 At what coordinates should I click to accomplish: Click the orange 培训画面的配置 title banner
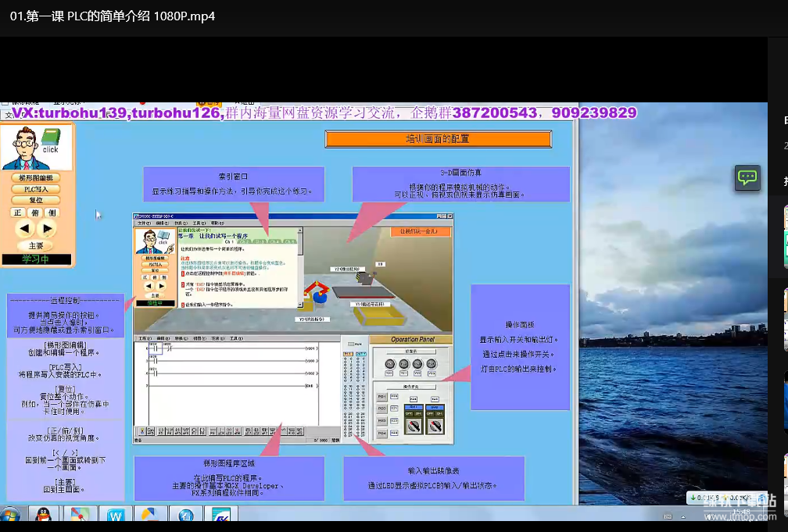click(438, 139)
